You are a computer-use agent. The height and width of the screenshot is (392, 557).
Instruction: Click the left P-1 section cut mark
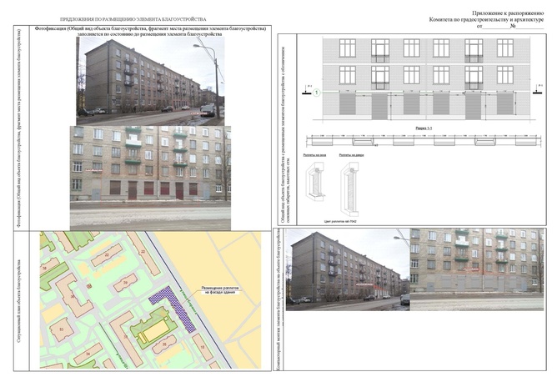(308, 90)
